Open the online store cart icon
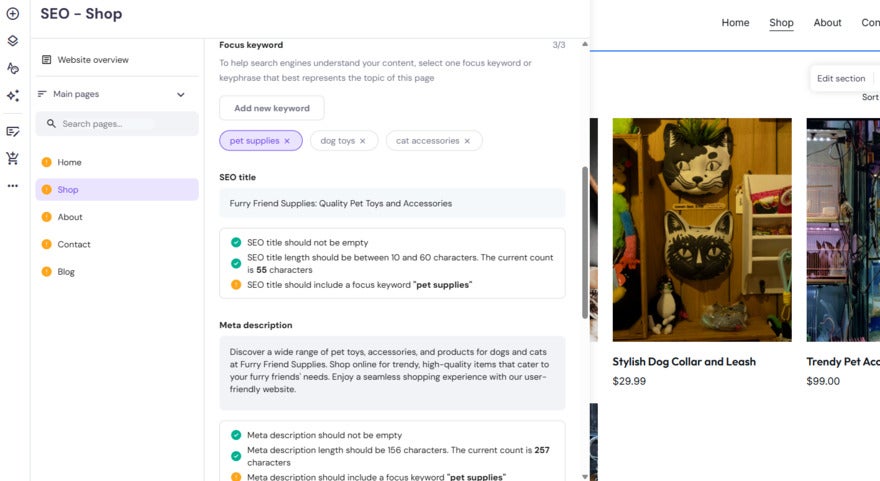 (x=13, y=158)
